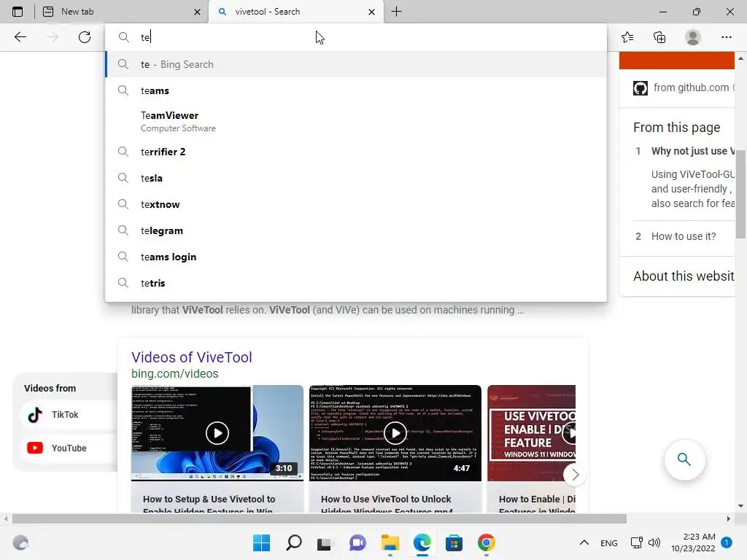This screenshot has height=560, width=747.
Task: Open taskbar Search magnifier
Action: click(x=294, y=542)
